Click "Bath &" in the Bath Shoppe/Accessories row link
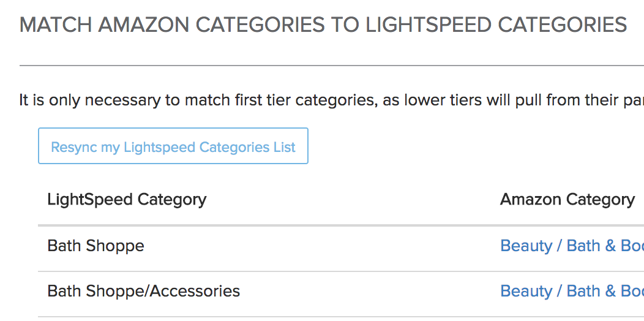The image size is (644, 321). tap(591, 291)
